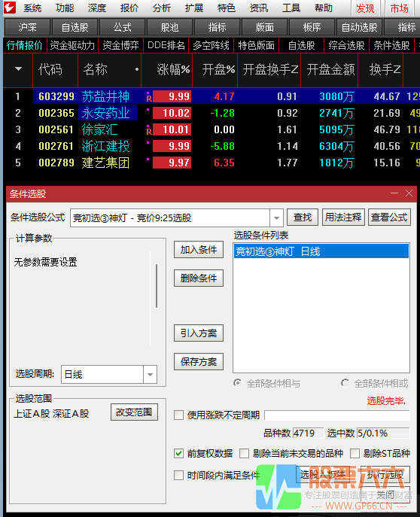
Task: Sort by the 开盘金额 column header
Action: 330,69
